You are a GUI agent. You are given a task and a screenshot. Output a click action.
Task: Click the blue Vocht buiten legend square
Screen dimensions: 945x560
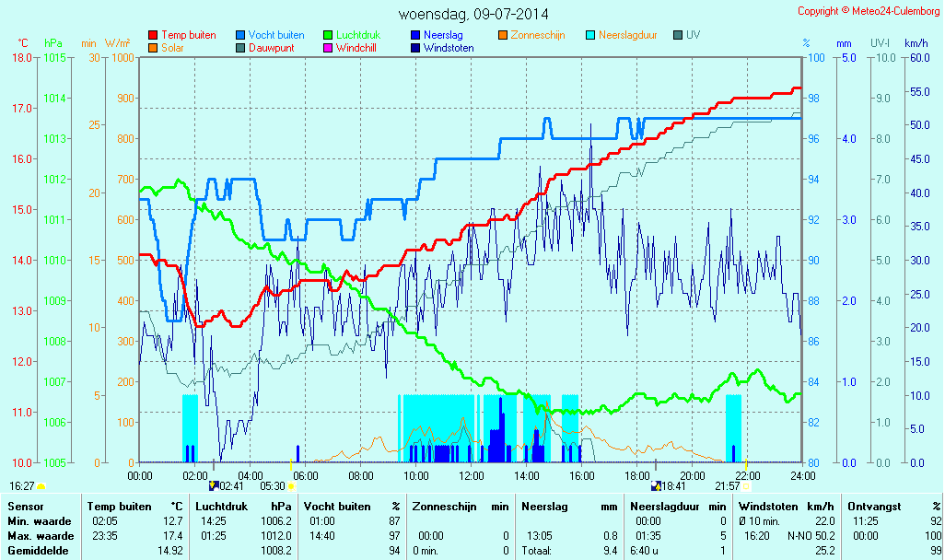tap(240, 35)
